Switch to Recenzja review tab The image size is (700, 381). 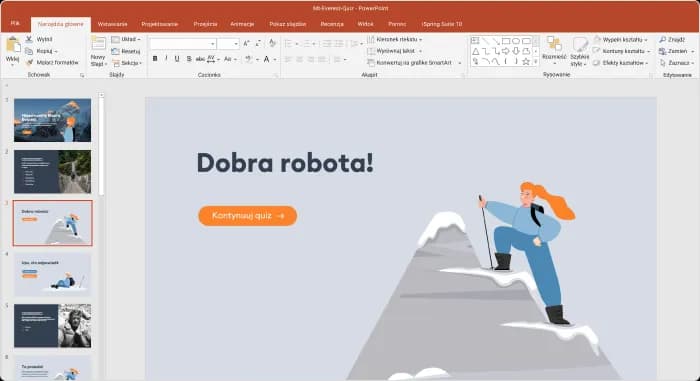coord(332,24)
